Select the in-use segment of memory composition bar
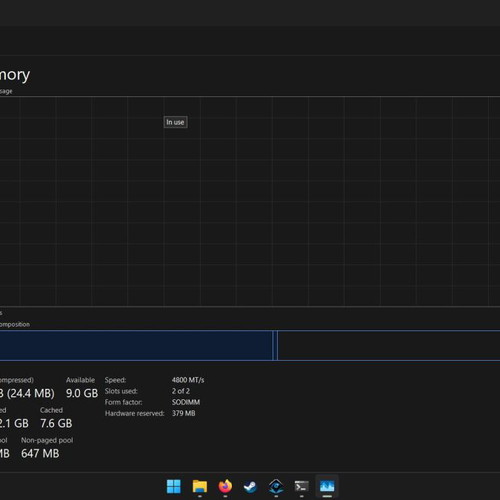Screen dimensions: 500x500 (x=136, y=345)
